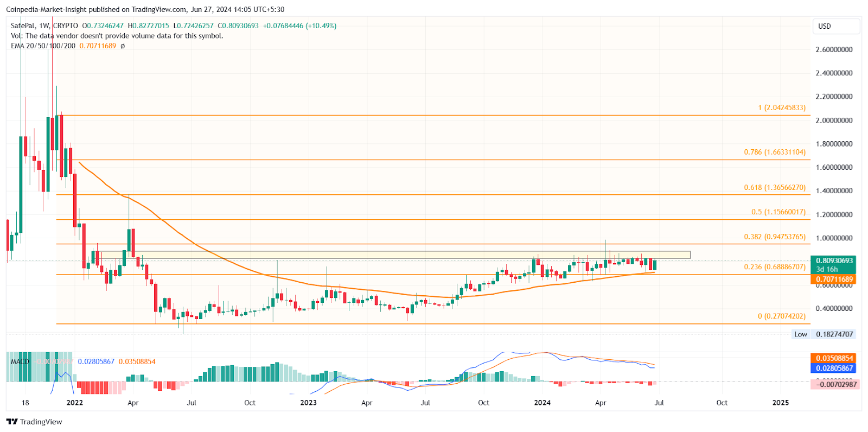Click the 1.80000000 price axis label

point(834,144)
